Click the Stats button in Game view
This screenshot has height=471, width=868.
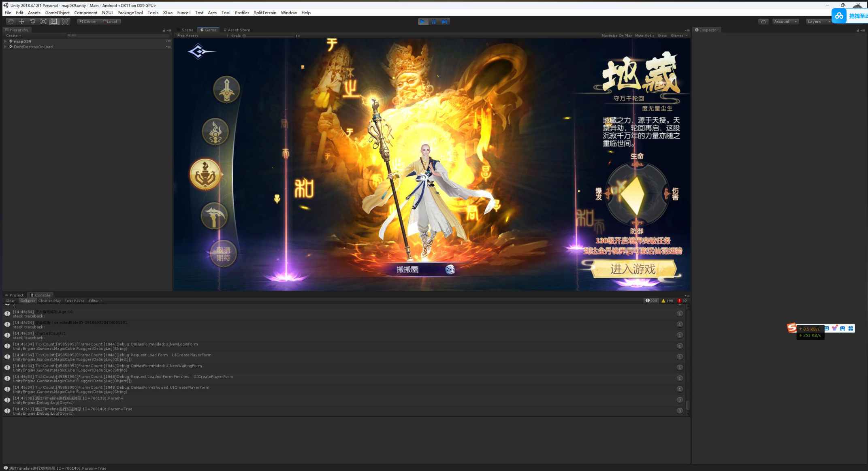(x=662, y=36)
